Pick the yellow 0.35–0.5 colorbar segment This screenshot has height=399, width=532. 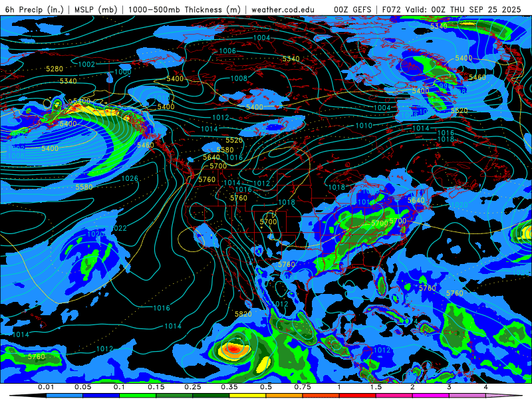click(247, 396)
